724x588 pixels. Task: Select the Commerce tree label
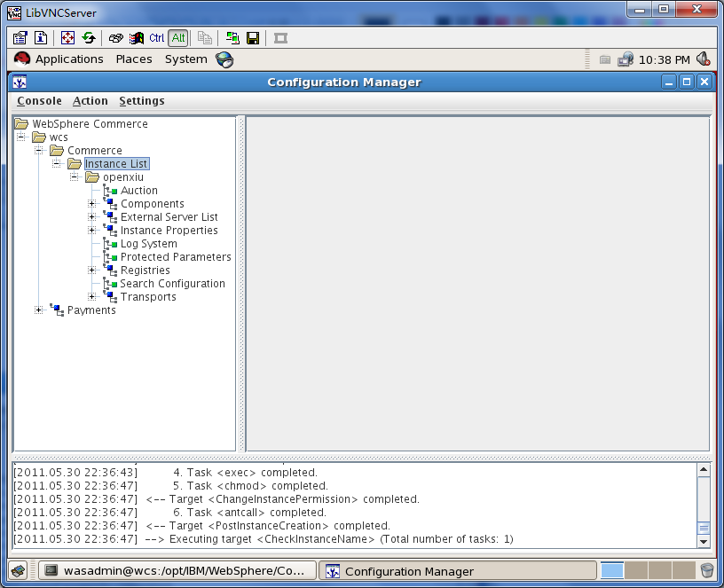(95, 151)
